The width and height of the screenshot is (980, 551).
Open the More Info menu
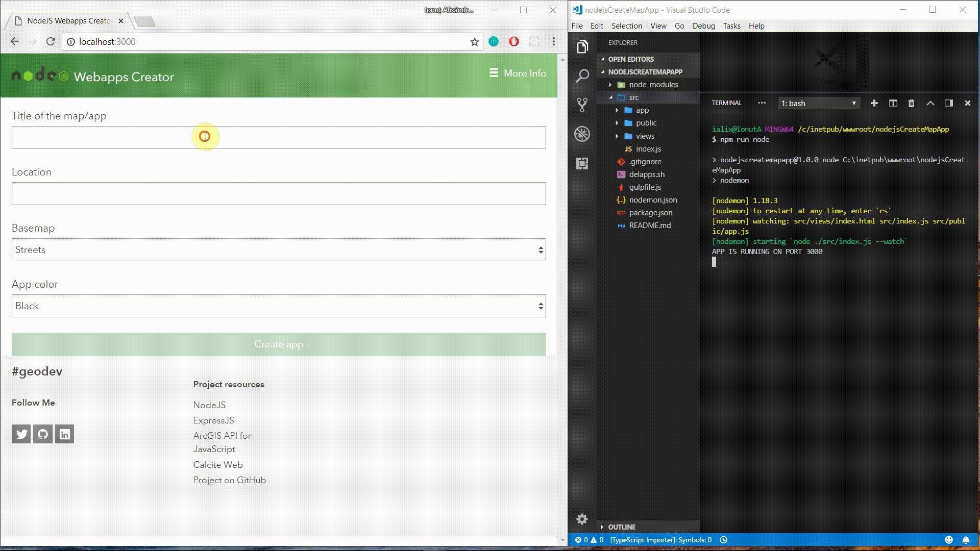tap(518, 73)
